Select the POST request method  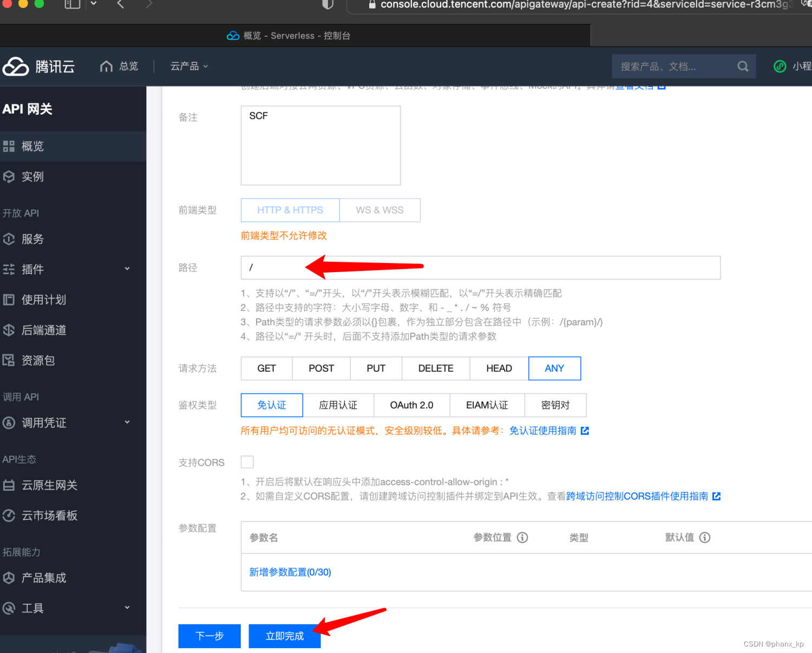click(x=322, y=368)
